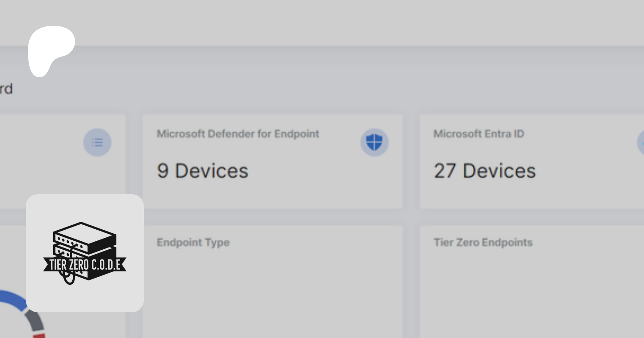Click the cut-off dashboard title ending in 'rd'
This screenshot has width=644, height=338.
point(6,89)
